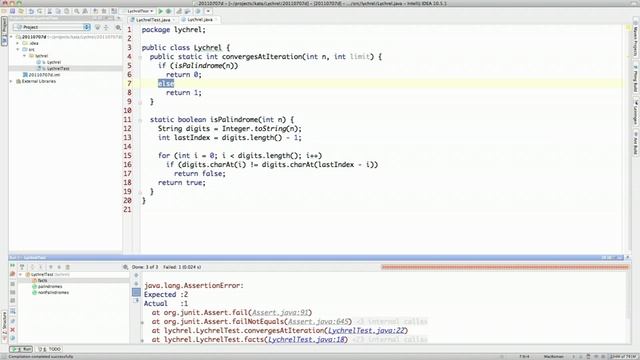Select the passed 'palindromes' test
The height and width of the screenshot is (360, 640).
[x=51, y=287]
